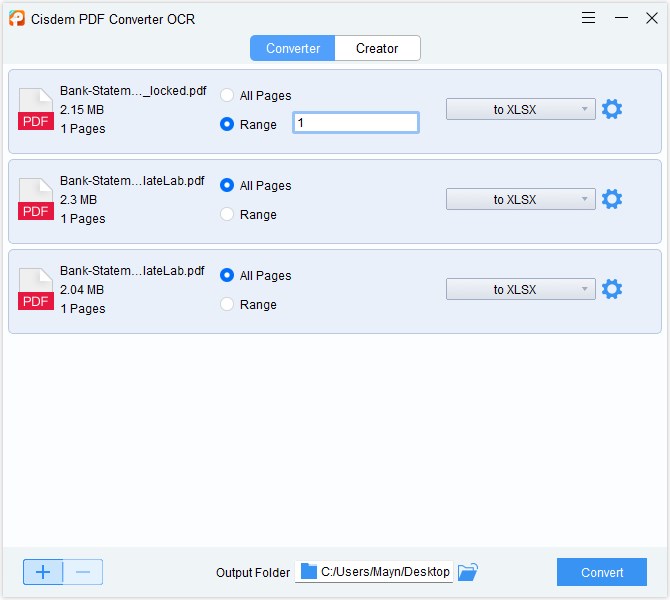The height and width of the screenshot is (600, 670).
Task: Select Range for the 2.3 MB file
Action: click(x=227, y=214)
